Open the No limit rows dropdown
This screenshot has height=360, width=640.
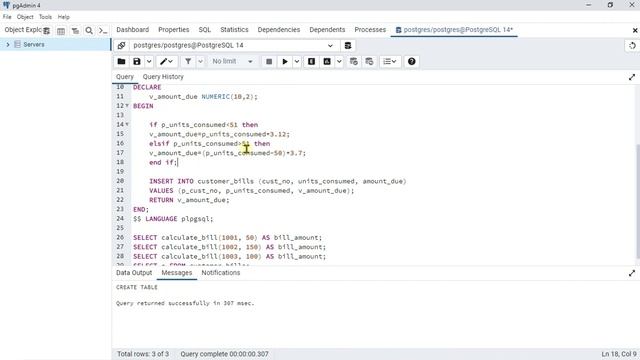232,61
